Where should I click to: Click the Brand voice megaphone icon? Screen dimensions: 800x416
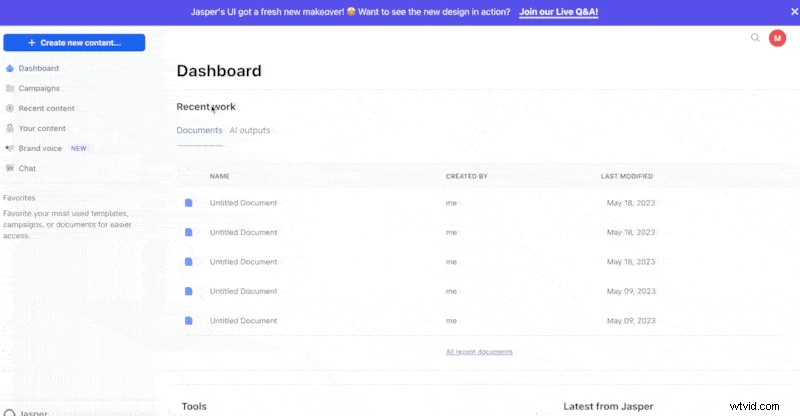click(10, 148)
